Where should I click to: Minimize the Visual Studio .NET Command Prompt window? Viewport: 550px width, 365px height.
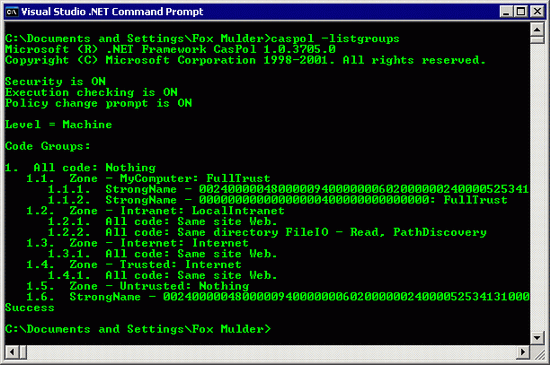[506, 12]
